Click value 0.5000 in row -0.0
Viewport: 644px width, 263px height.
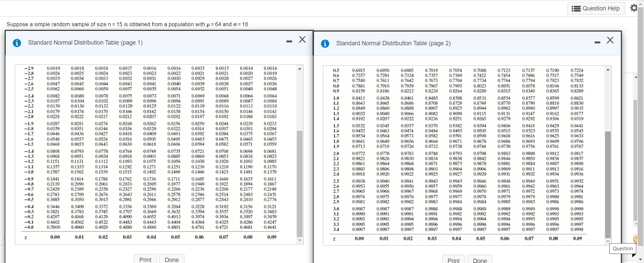click(53, 227)
